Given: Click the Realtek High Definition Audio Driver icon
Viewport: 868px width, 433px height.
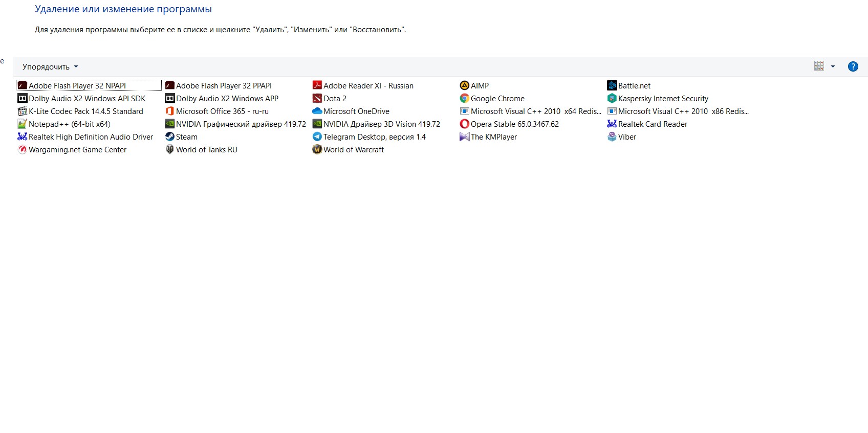Looking at the screenshot, I should [x=23, y=136].
